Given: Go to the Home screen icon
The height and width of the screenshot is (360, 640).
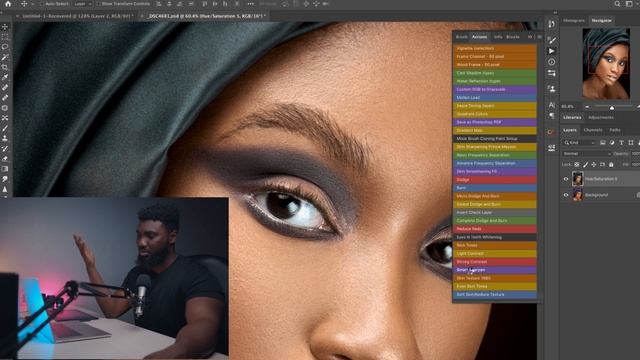Looking at the screenshot, I should (x=8, y=4).
